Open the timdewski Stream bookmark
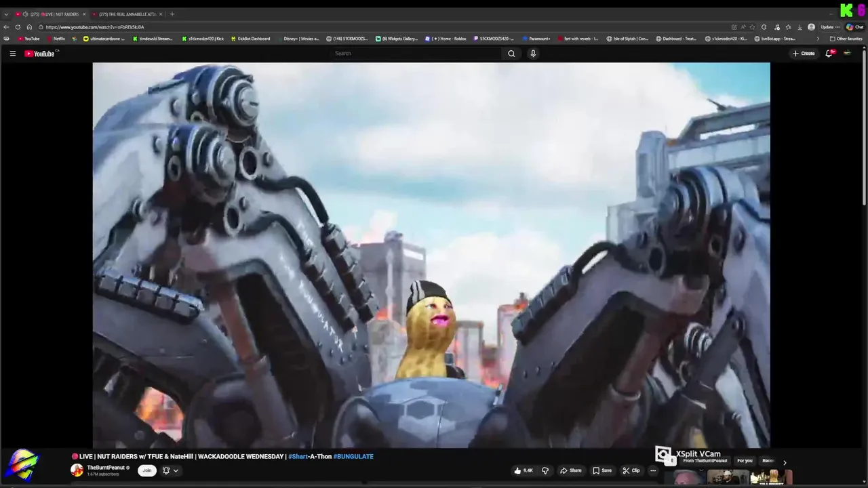 [152, 39]
